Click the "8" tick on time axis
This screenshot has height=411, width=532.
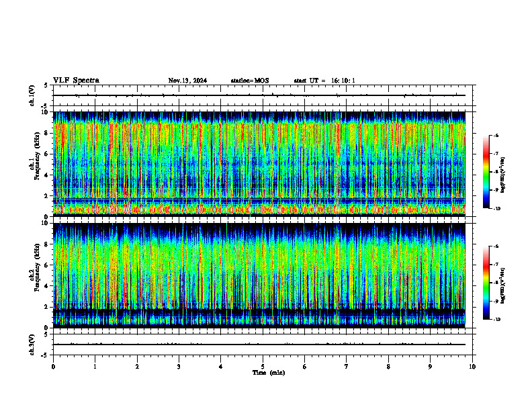pos(388,367)
